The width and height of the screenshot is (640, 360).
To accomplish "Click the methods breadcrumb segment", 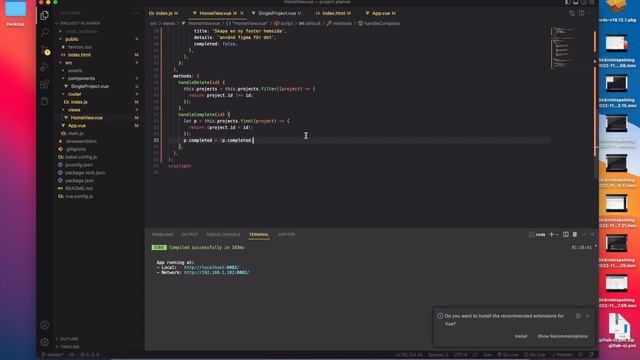I will click(x=342, y=23).
